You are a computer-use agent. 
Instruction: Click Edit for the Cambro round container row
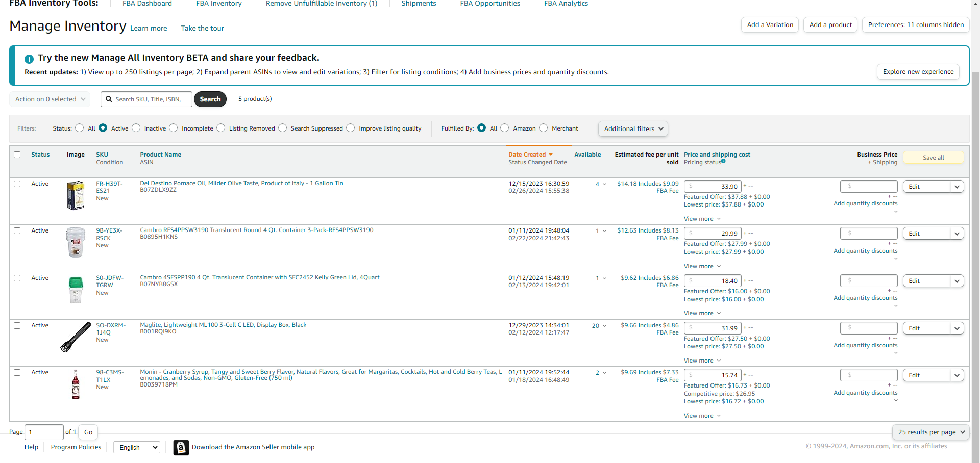(x=927, y=234)
